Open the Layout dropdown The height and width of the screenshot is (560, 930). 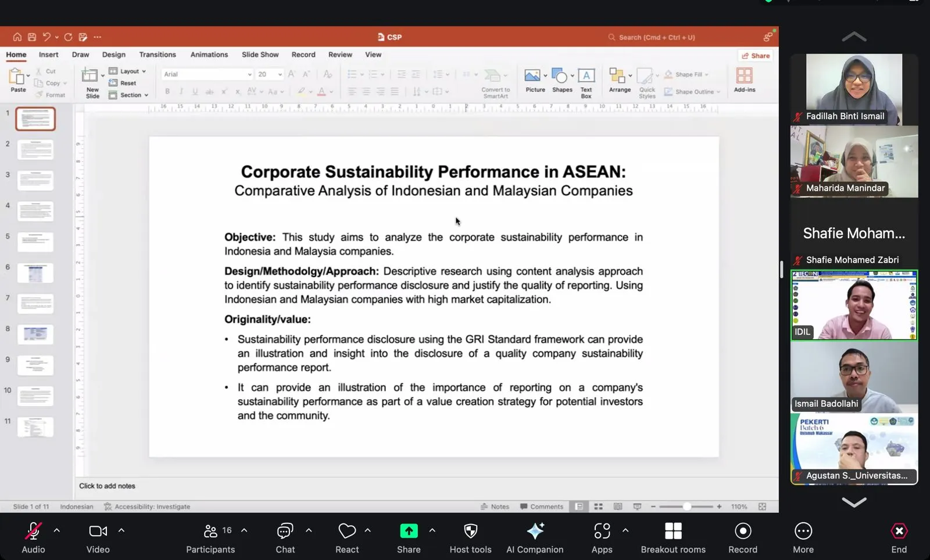(x=127, y=71)
